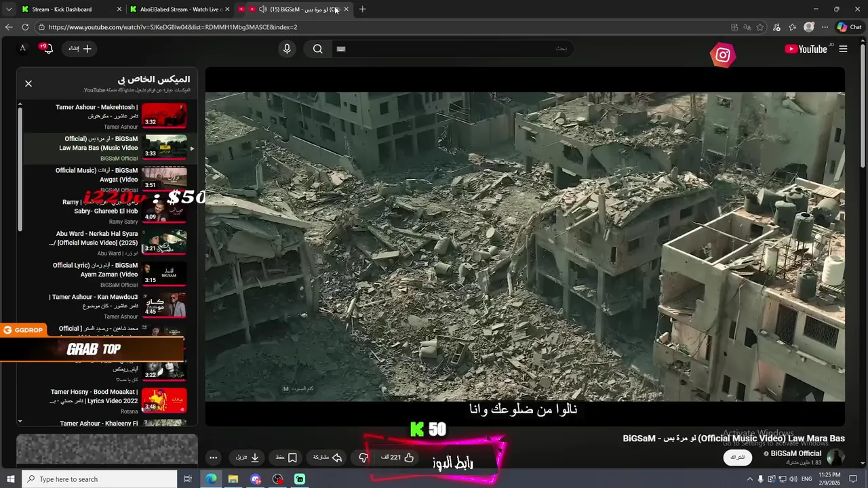The image size is (868, 488).
Task: Go to the YouTube home logo
Action: coord(806,49)
